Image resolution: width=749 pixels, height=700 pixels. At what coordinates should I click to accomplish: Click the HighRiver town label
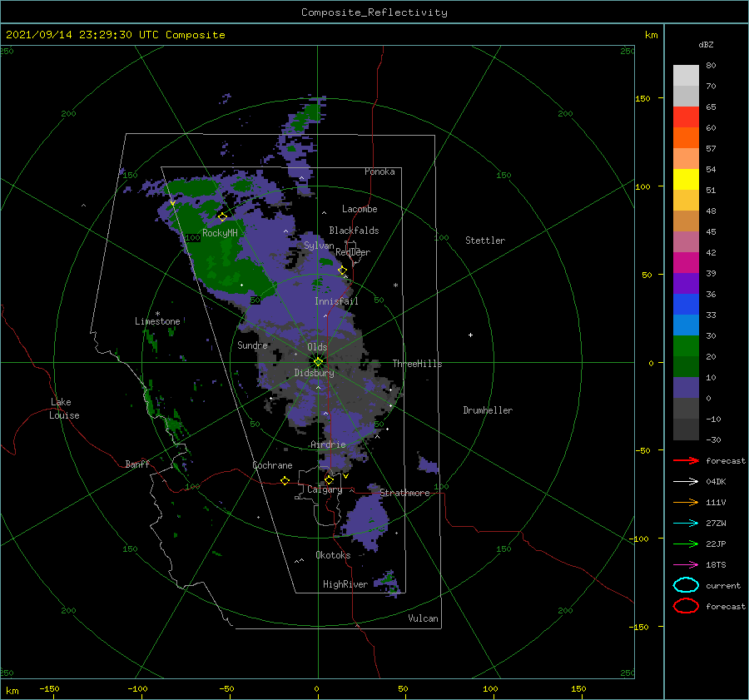(345, 584)
